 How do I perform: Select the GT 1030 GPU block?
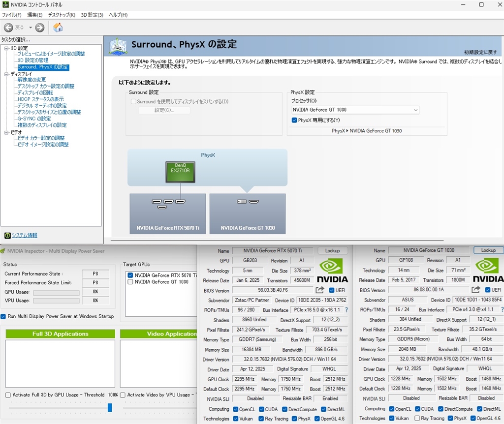tap(248, 213)
